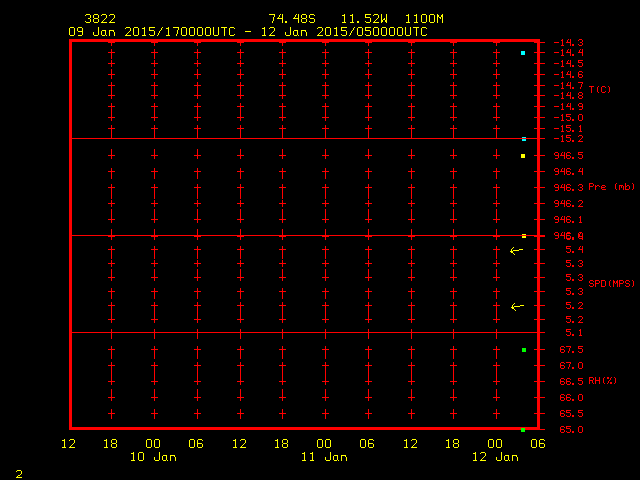Click the T(C) axis label
This screenshot has height=480, width=640.
pyautogui.click(x=599, y=90)
